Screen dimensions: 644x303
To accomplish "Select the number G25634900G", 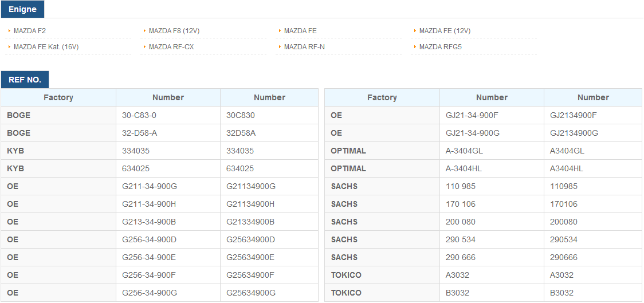I will click(251, 293).
